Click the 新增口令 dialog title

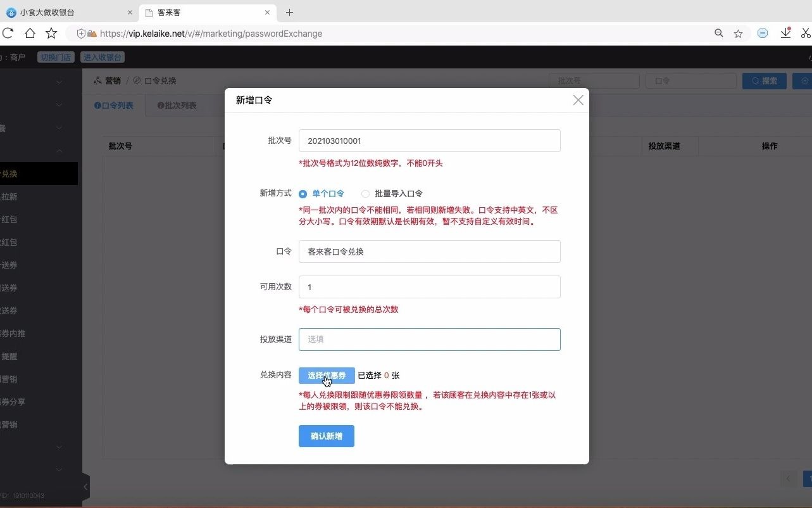coord(254,100)
